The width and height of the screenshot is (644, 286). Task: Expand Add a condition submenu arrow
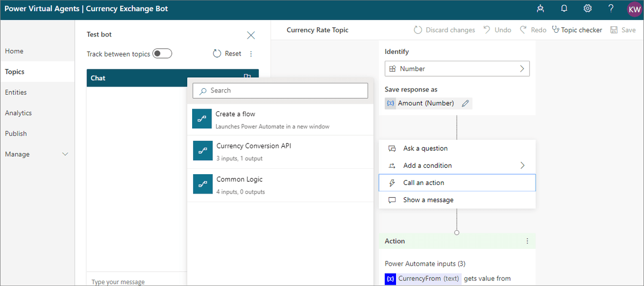click(522, 166)
